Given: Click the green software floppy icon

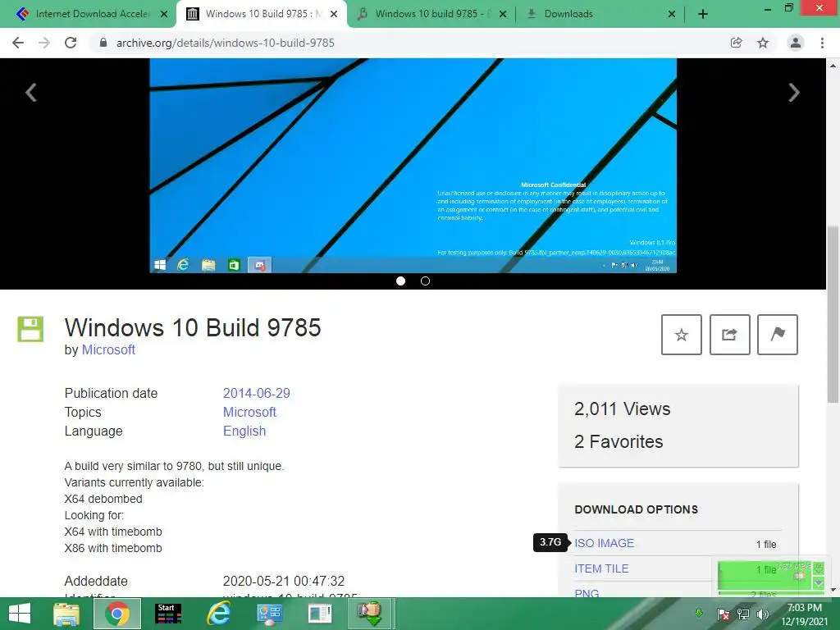Looking at the screenshot, I should [30, 329].
